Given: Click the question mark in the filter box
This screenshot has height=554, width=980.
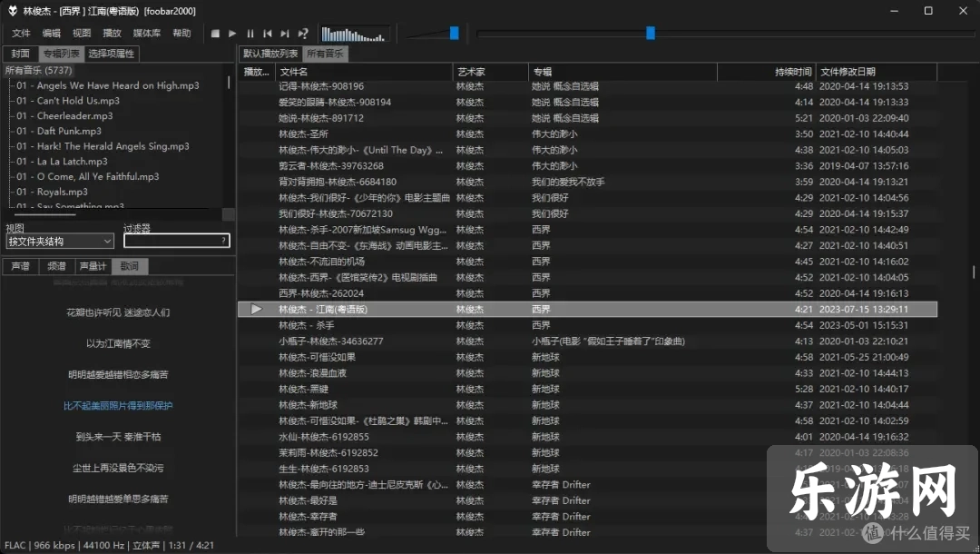Looking at the screenshot, I should coord(224,241).
